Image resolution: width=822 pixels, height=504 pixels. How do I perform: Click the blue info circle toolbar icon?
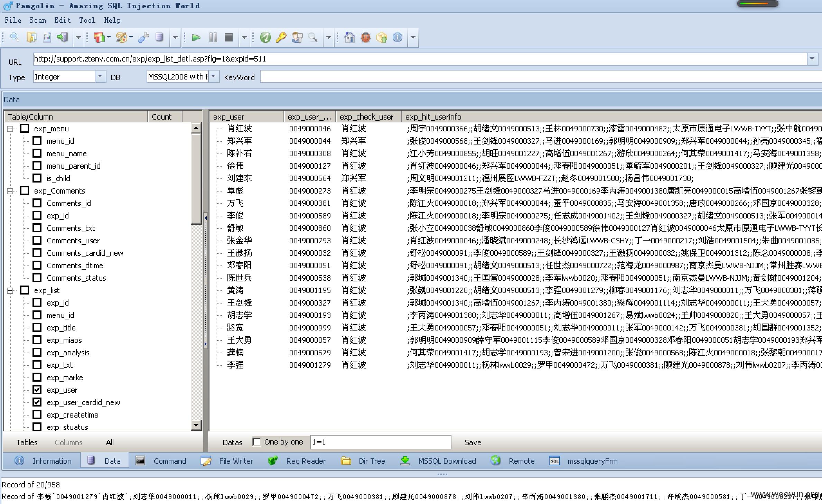(x=398, y=37)
